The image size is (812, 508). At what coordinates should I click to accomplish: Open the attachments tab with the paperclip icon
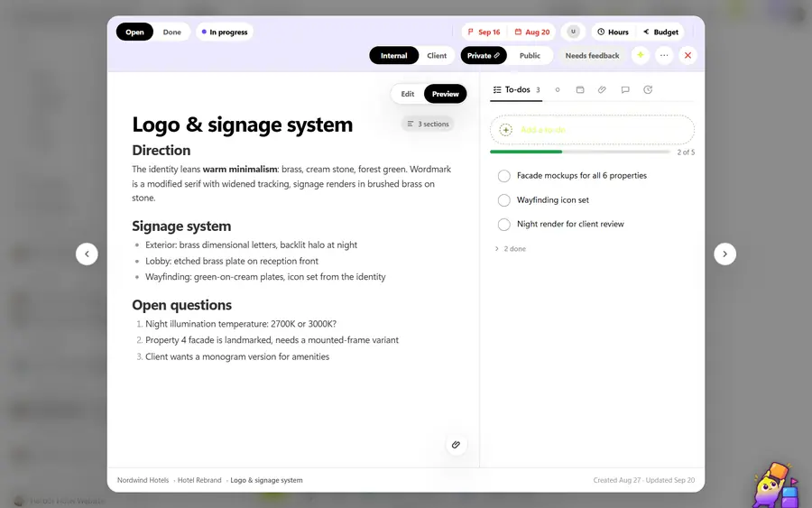click(x=602, y=89)
